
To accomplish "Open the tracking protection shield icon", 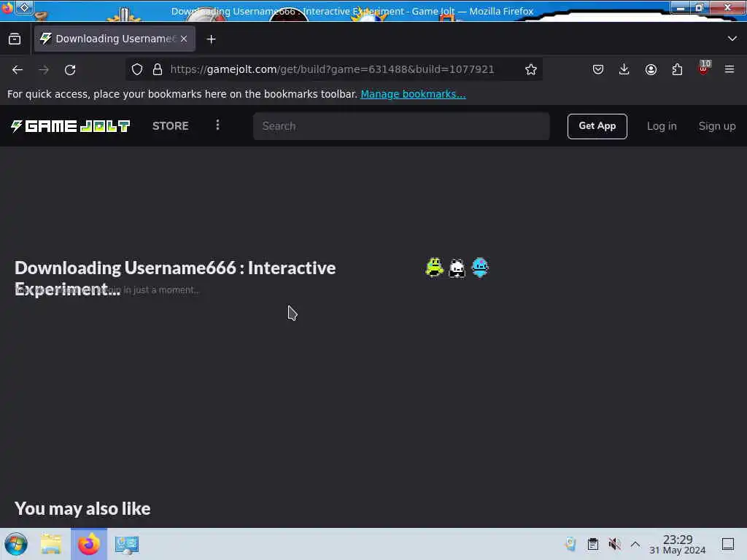I will [x=137, y=69].
